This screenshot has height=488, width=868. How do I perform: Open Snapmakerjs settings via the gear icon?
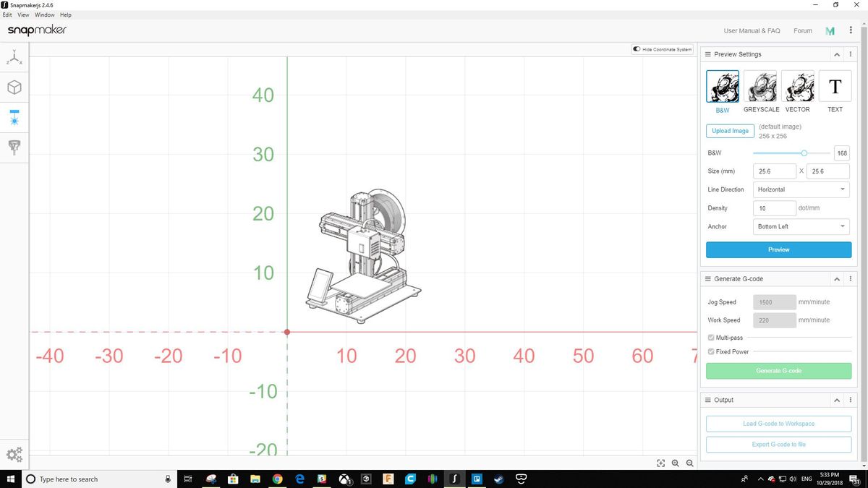[14, 454]
